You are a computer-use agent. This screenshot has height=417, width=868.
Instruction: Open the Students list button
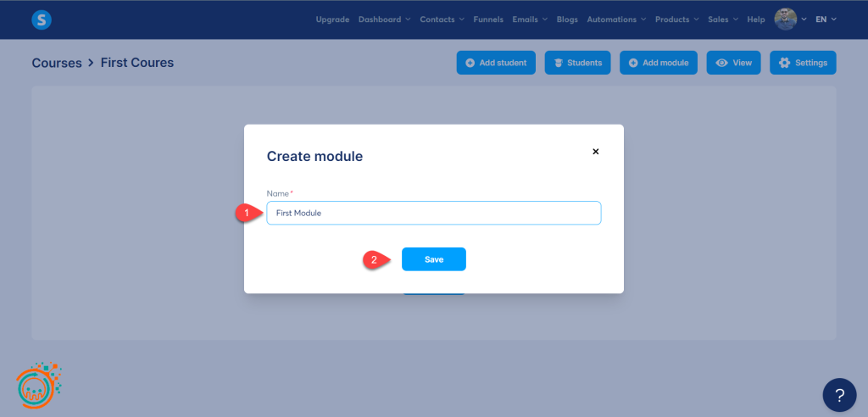coord(577,63)
